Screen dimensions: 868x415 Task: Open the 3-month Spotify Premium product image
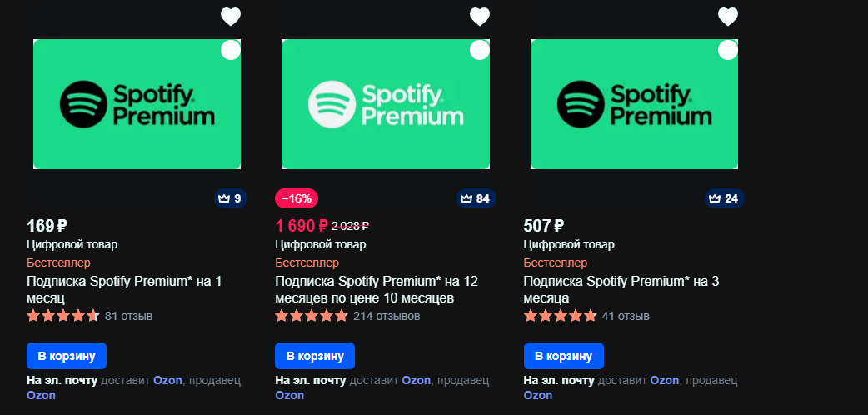(x=635, y=104)
